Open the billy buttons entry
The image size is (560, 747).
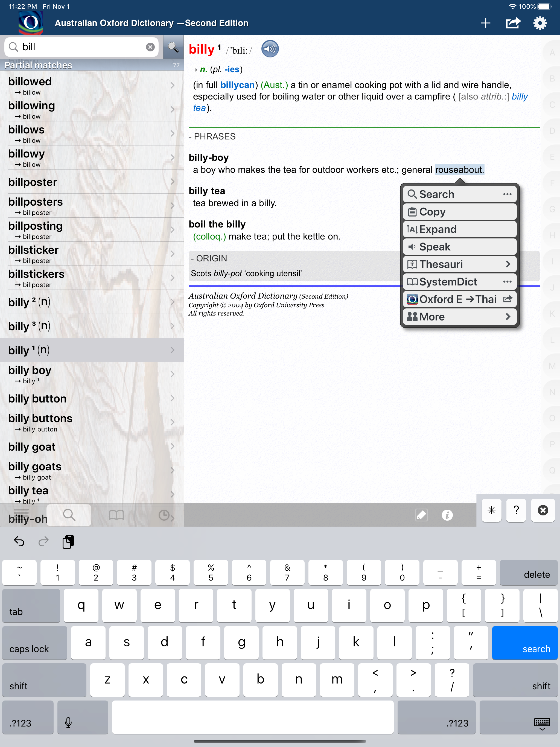[x=92, y=422]
